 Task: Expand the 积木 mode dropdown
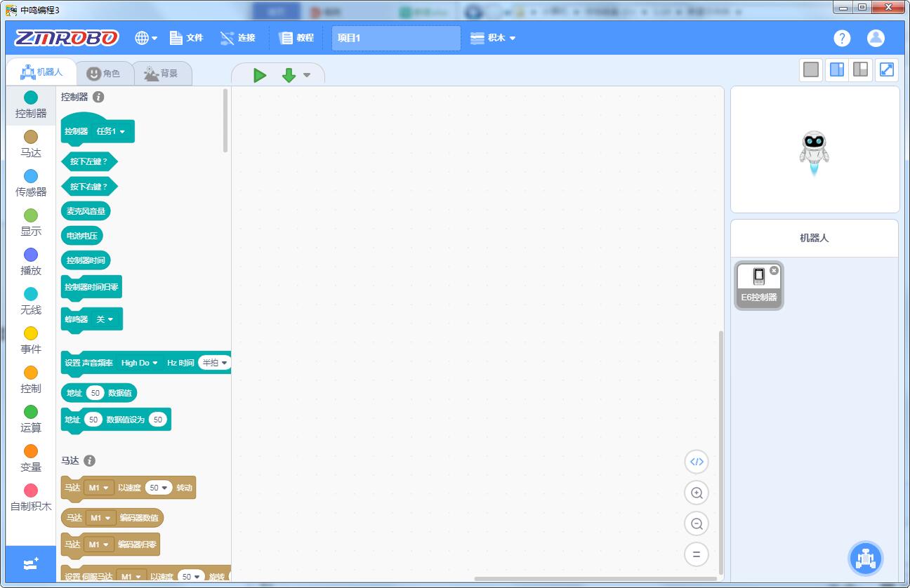(494, 38)
